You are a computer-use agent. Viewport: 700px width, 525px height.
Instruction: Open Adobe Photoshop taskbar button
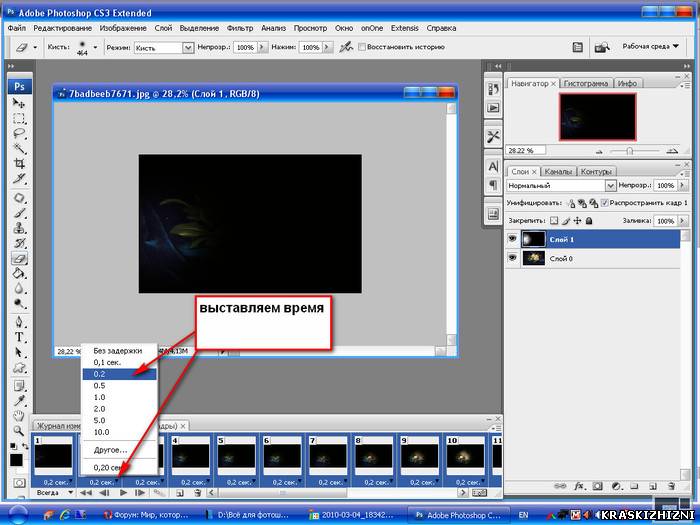point(459,515)
